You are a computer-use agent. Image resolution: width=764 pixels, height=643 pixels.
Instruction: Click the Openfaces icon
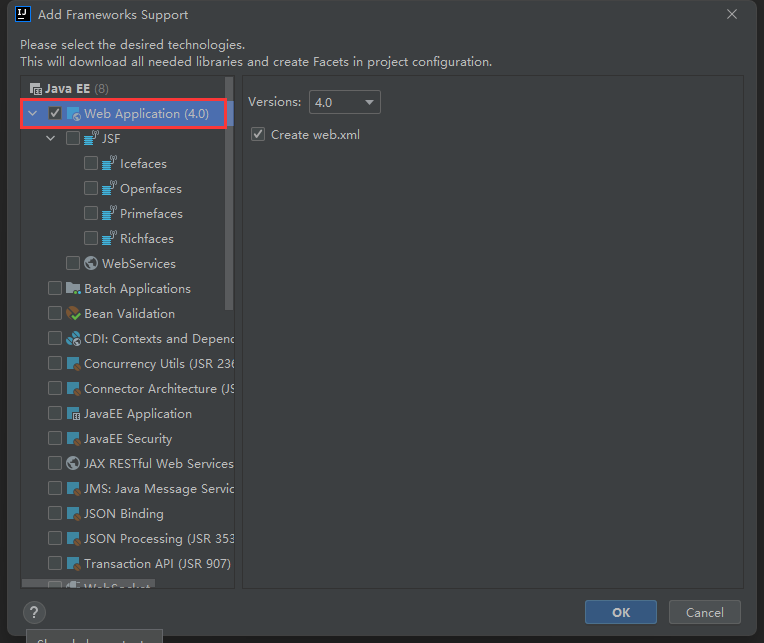109,188
